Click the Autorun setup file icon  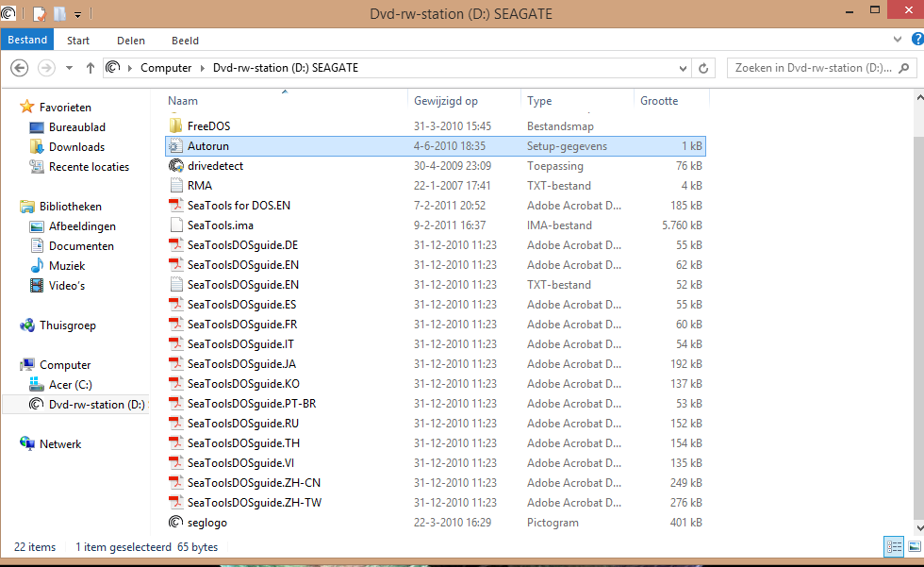coord(175,145)
